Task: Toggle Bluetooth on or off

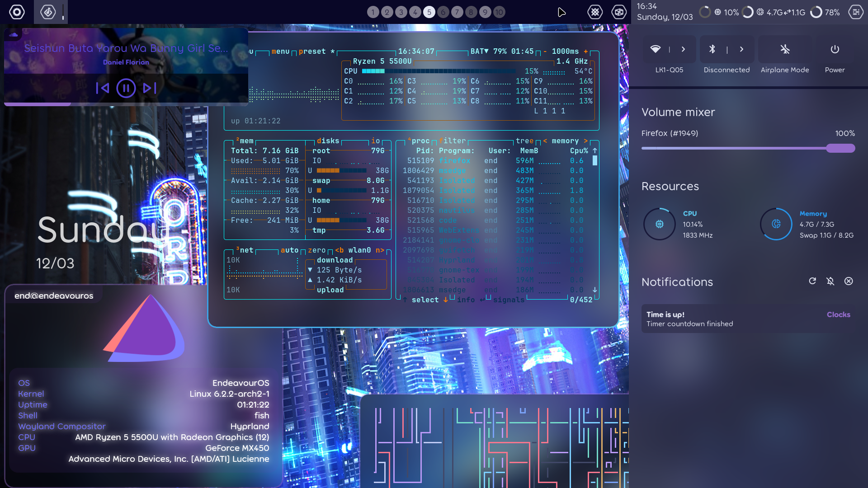Action: (712, 49)
